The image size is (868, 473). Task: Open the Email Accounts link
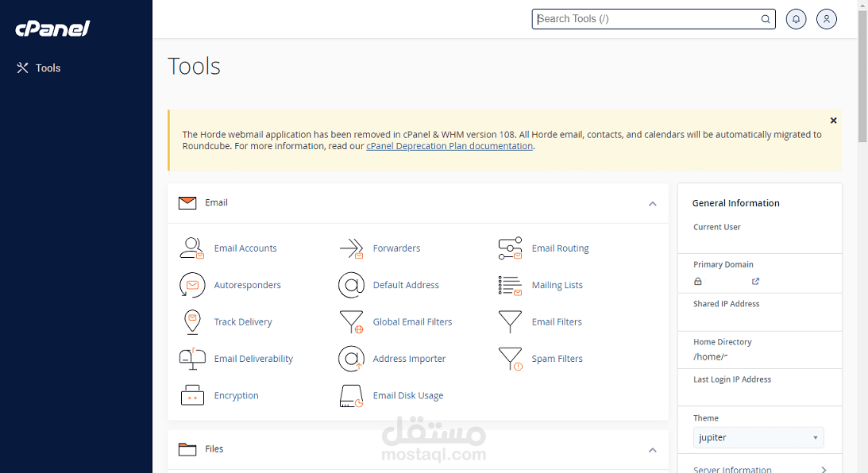[x=245, y=248]
